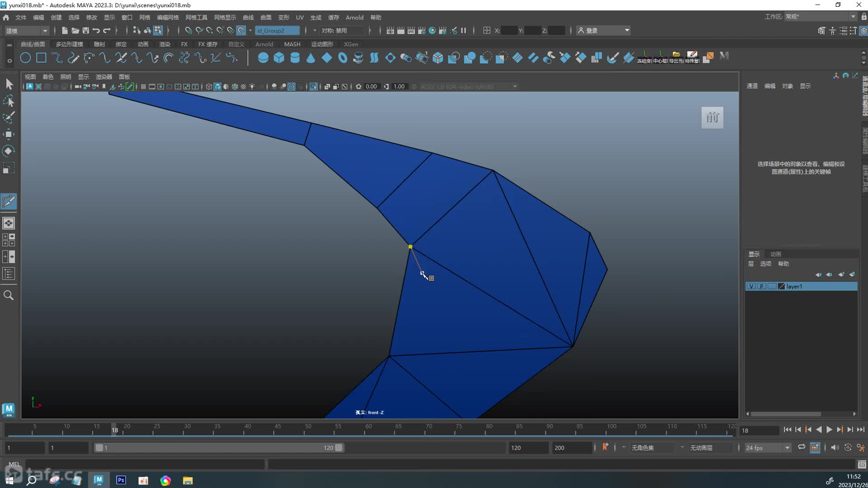
Task: Activate the Paint selection tool
Action: [9, 117]
